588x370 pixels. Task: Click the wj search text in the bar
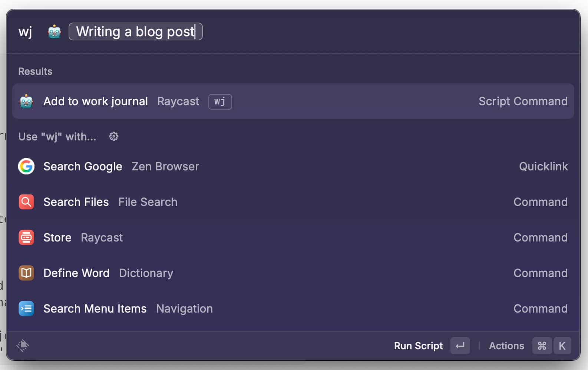coord(25,32)
